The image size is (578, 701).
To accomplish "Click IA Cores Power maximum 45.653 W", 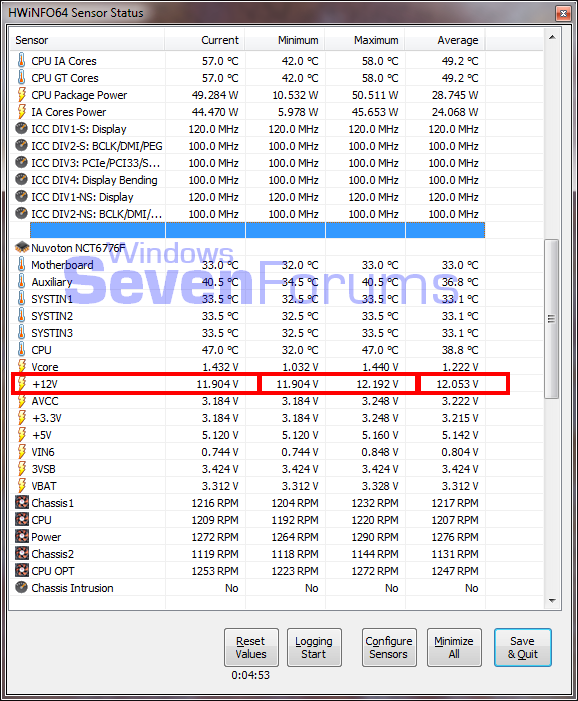I will [375, 112].
